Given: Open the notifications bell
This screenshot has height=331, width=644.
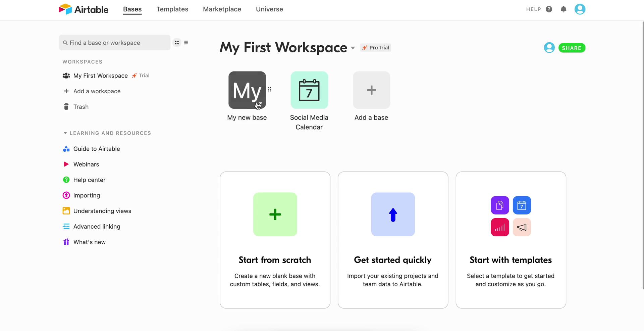Looking at the screenshot, I should tap(563, 9).
